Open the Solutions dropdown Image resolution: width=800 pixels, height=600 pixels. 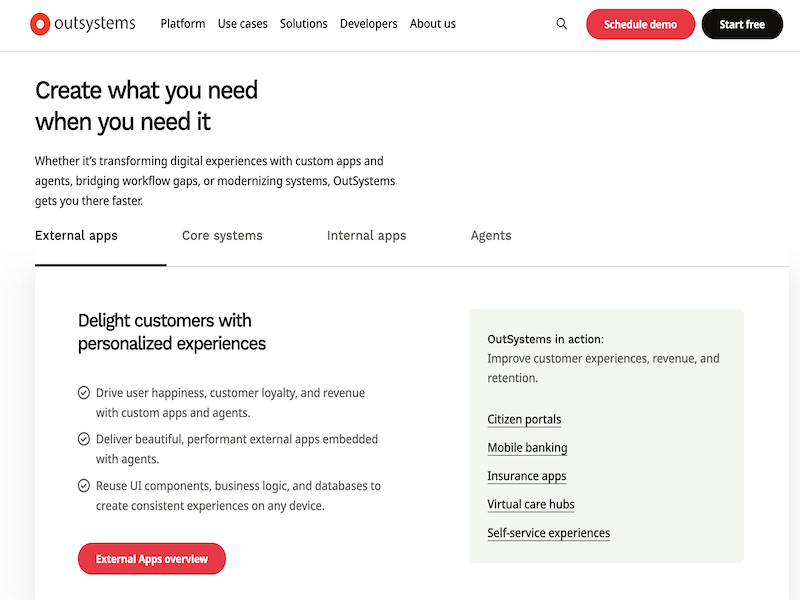pos(303,23)
